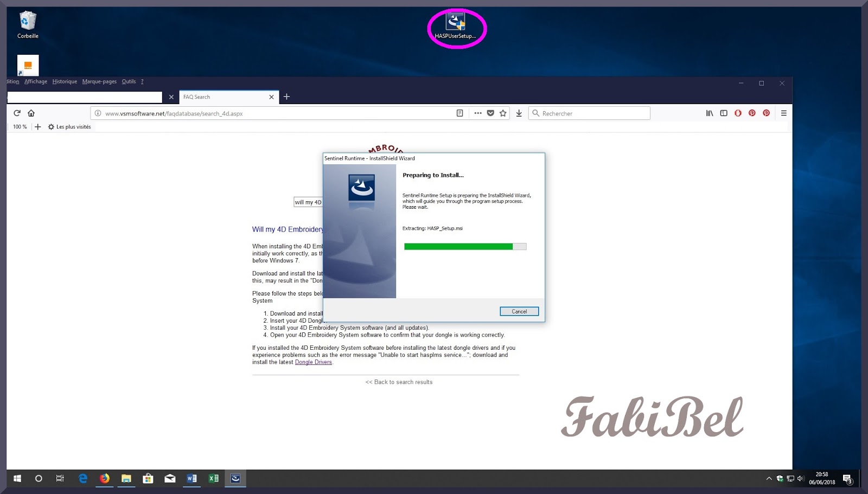The width and height of the screenshot is (868, 494).
Task: Select the Sentinel Runtime installer taskbar icon
Action: pyautogui.click(x=235, y=478)
